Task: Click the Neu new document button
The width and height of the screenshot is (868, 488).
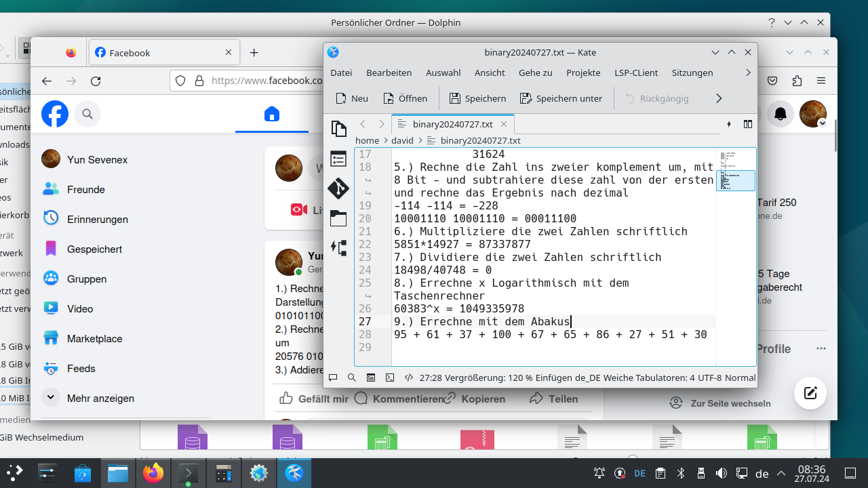Action: [x=352, y=98]
